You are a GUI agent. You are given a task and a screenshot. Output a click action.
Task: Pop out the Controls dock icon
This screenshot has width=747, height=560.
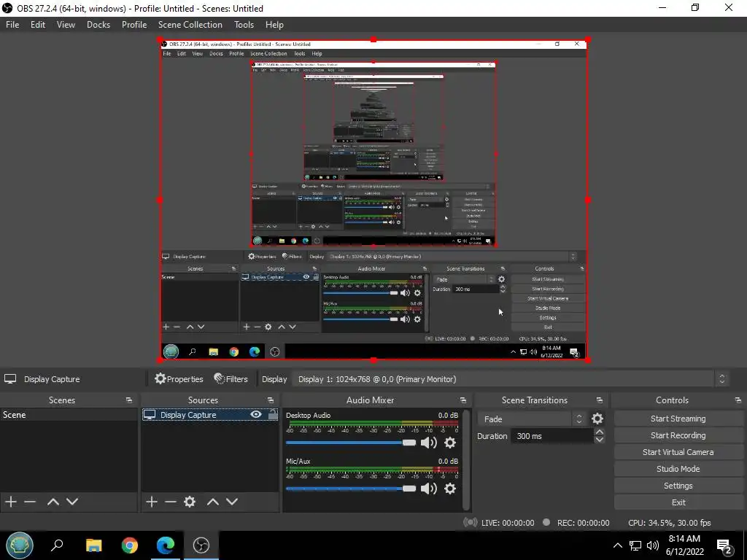click(x=738, y=400)
